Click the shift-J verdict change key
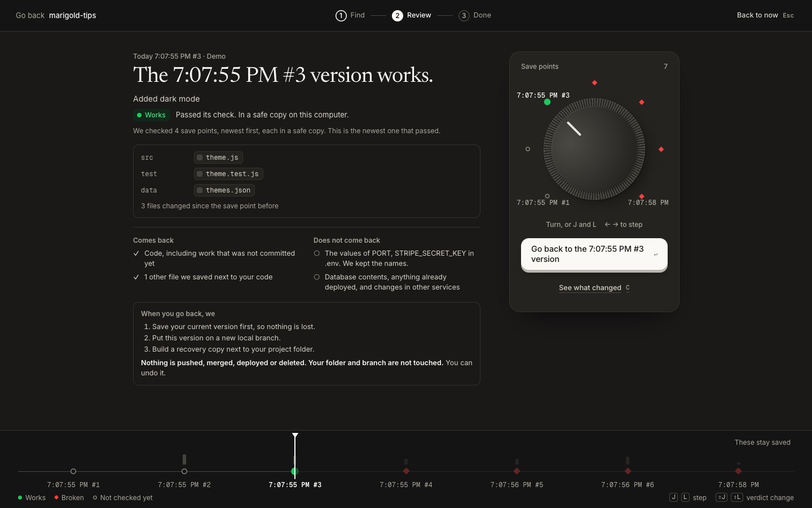812x508 pixels. pos(721,497)
